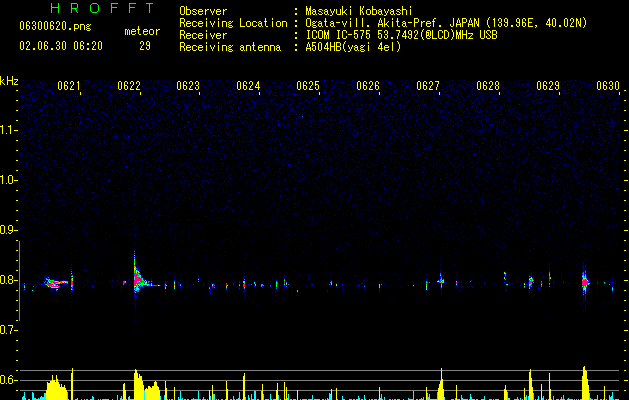Image resolution: width=629 pixels, height=400 pixels.
Task: Click the meteor echo just after 0627
Action: (441, 281)
